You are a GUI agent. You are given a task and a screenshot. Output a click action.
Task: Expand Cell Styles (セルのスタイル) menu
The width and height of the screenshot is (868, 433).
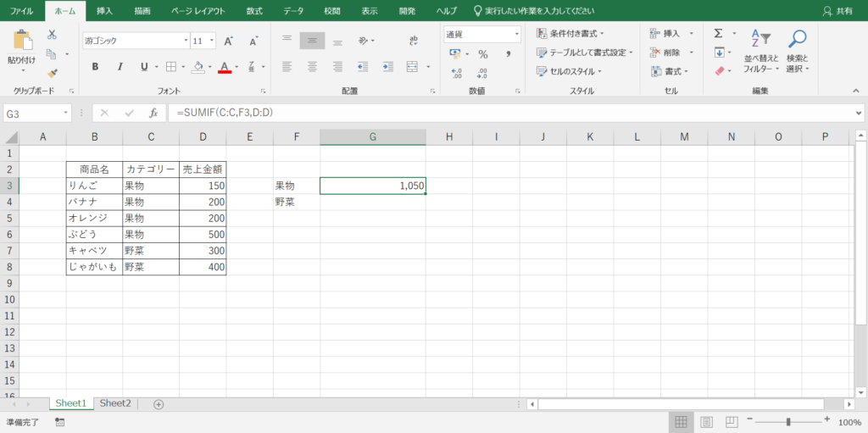coord(569,71)
